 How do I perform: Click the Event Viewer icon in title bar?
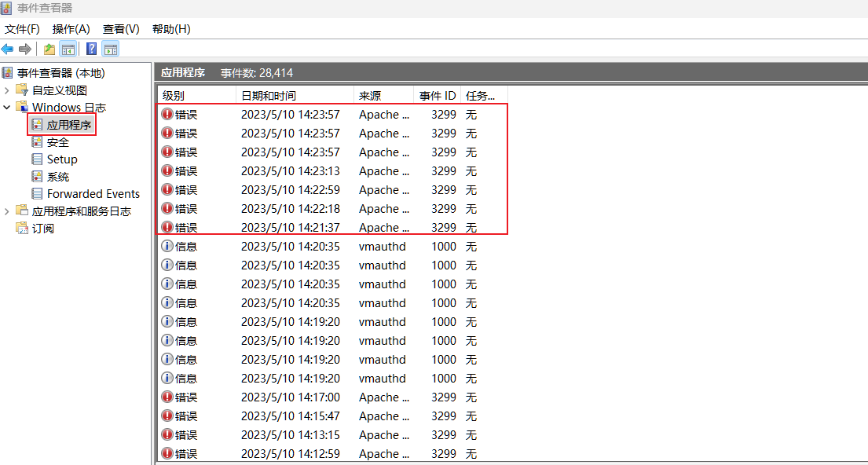6,9
